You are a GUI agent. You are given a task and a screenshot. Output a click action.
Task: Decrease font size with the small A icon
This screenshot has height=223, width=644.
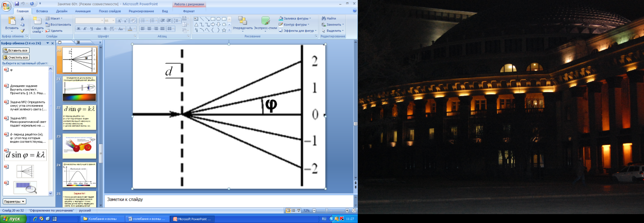[x=126, y=21]
